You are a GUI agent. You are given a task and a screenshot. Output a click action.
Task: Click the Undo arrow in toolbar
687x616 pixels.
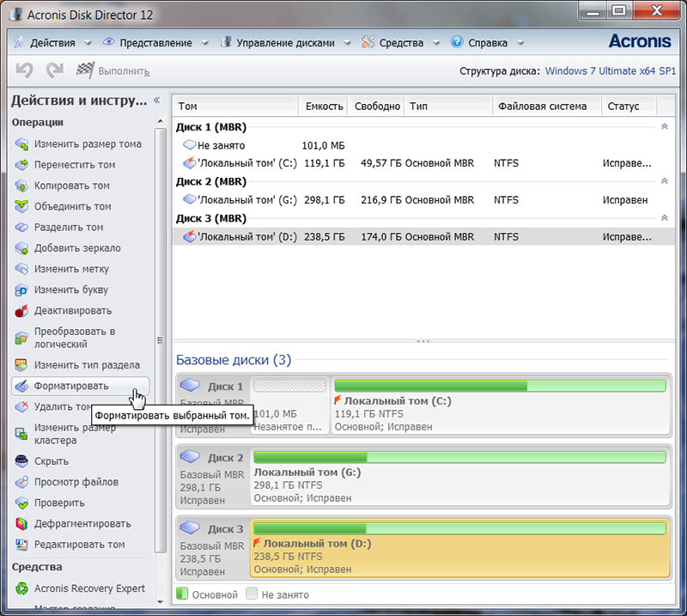click(25, 70)
